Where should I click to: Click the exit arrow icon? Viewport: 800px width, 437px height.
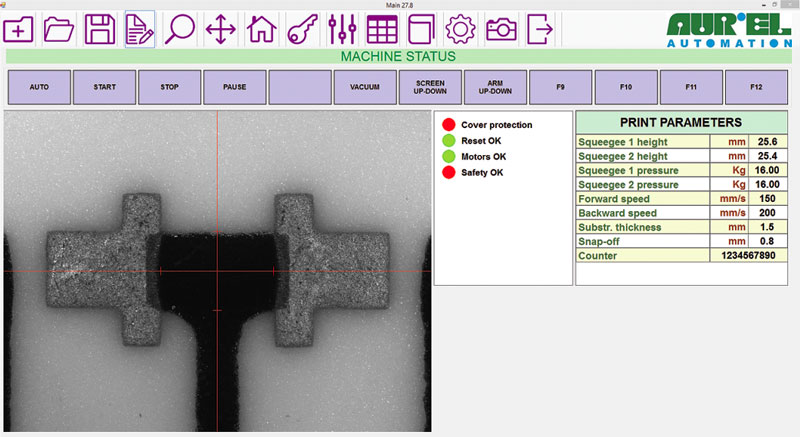pos(540,30)
